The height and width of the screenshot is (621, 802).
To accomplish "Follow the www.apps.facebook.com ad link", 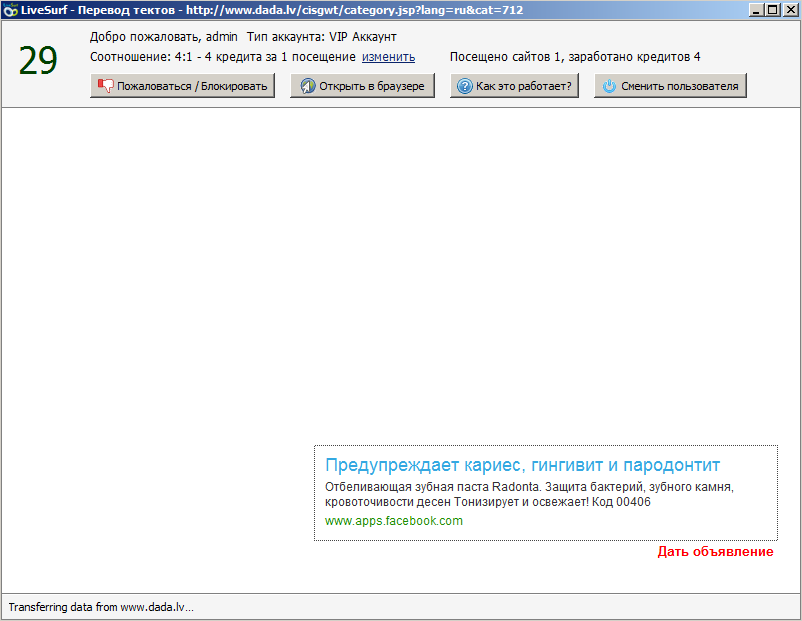I will tap(394, 521).
